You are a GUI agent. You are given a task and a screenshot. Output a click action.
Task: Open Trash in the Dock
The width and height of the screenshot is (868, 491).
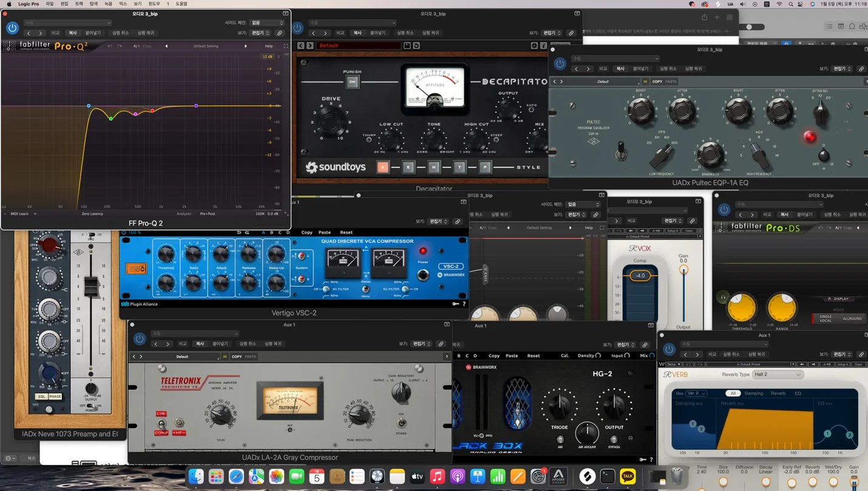tap(677, 476)
